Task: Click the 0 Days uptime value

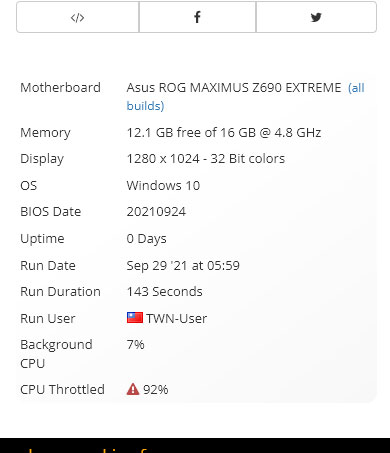Action: point(146,239)
